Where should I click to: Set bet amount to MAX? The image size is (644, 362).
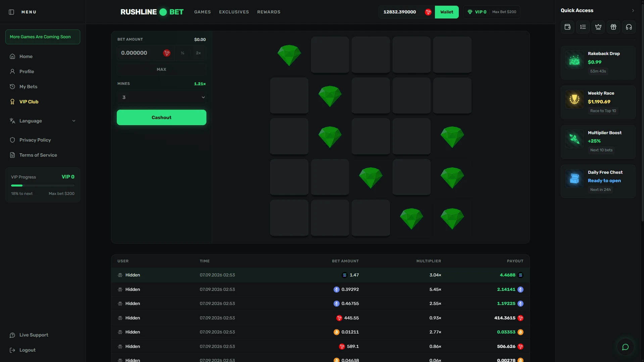pos(161,69)
